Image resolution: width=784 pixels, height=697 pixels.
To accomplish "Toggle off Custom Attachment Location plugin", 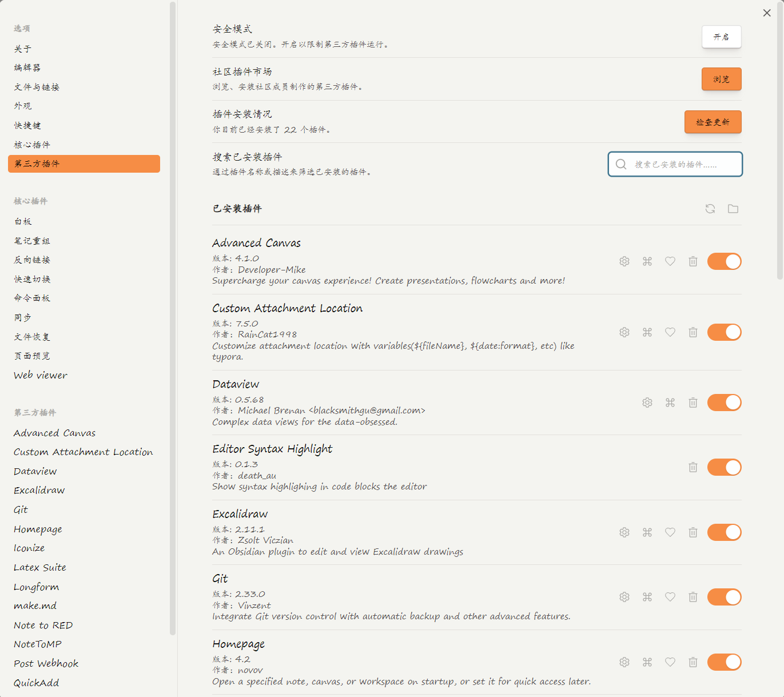I will 725,332.
